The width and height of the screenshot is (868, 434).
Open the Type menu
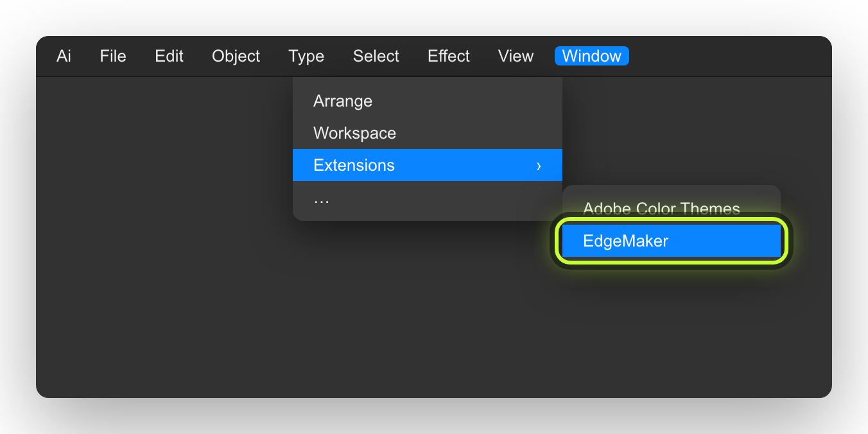(x=306, y=56)
